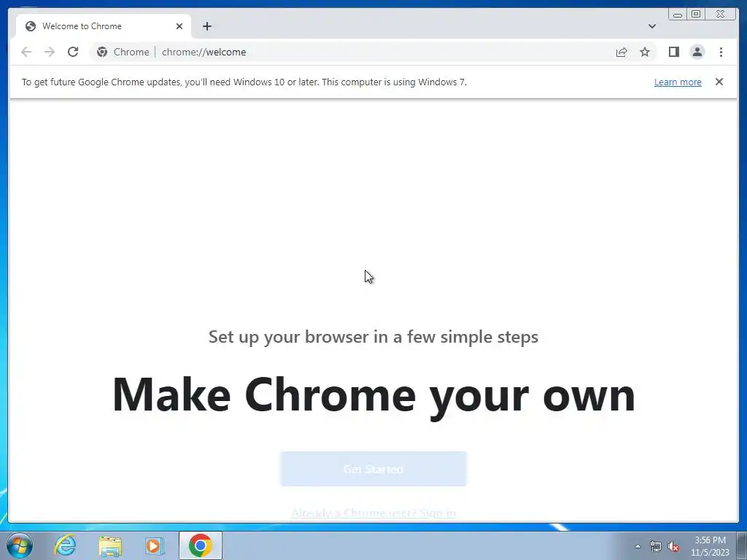
Task: Click the Chrome taskbar icon
Action: [x=201, y=545]
